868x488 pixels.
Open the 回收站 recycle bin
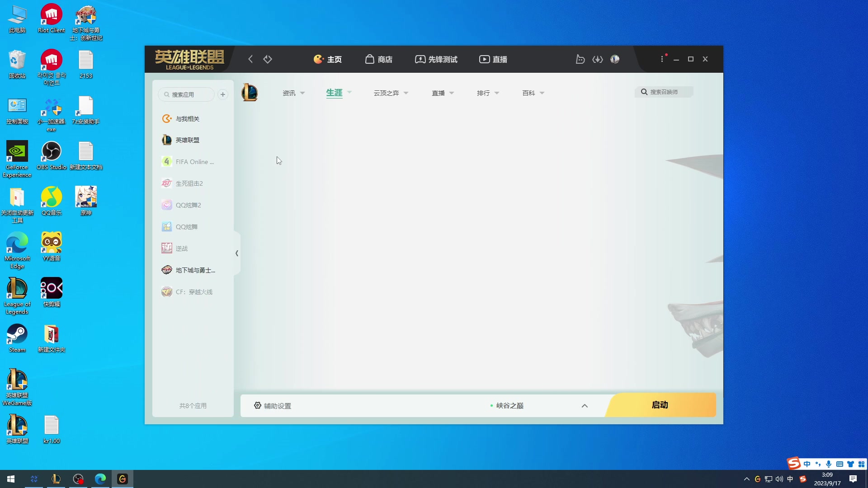point(17,64)
